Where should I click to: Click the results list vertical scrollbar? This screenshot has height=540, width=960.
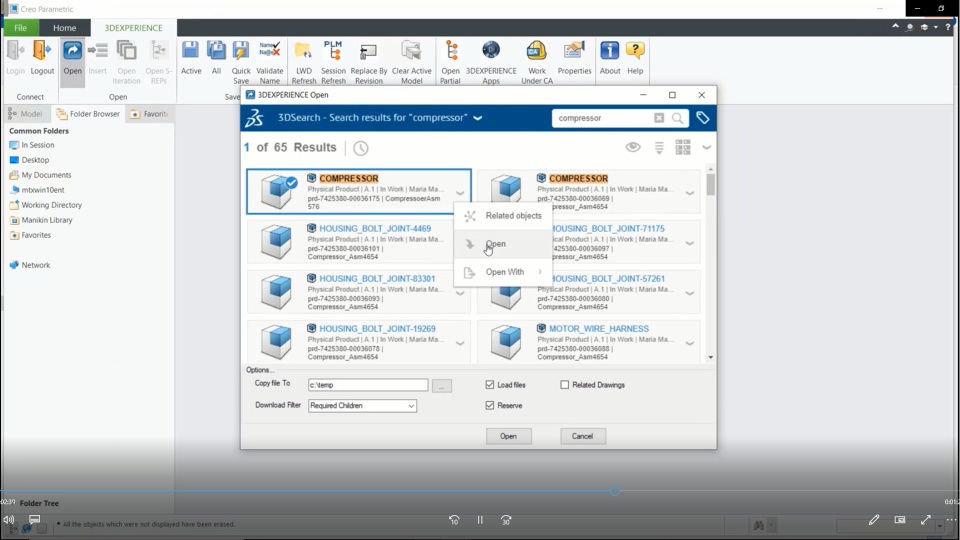point(710,184)
